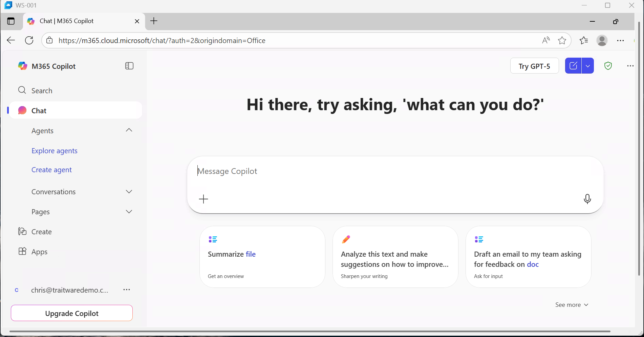The height and width of the screenshot is (337, 644).
Task: Click the vertical scrollbar on right edge
Action: (x=639, y=148)
